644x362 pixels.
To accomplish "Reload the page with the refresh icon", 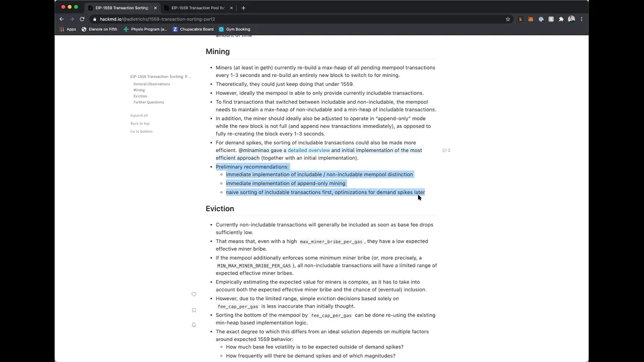I will [82, 19].
